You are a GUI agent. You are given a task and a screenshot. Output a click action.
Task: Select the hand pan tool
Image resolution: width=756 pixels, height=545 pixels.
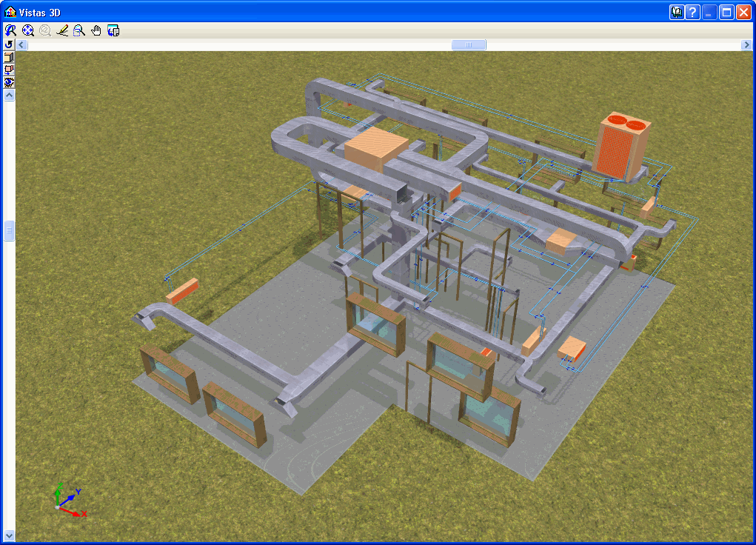pos(96,30)
